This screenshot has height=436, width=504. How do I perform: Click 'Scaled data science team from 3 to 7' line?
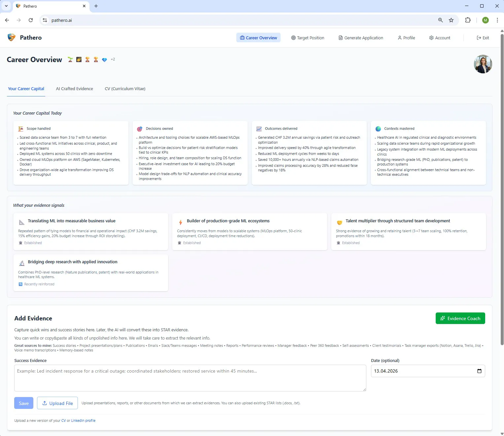[63, 137]
